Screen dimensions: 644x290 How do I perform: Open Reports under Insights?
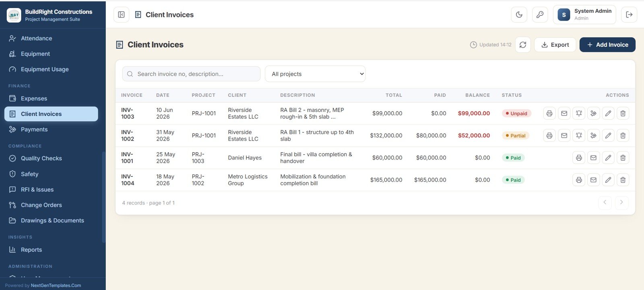[x=51, y=250]
